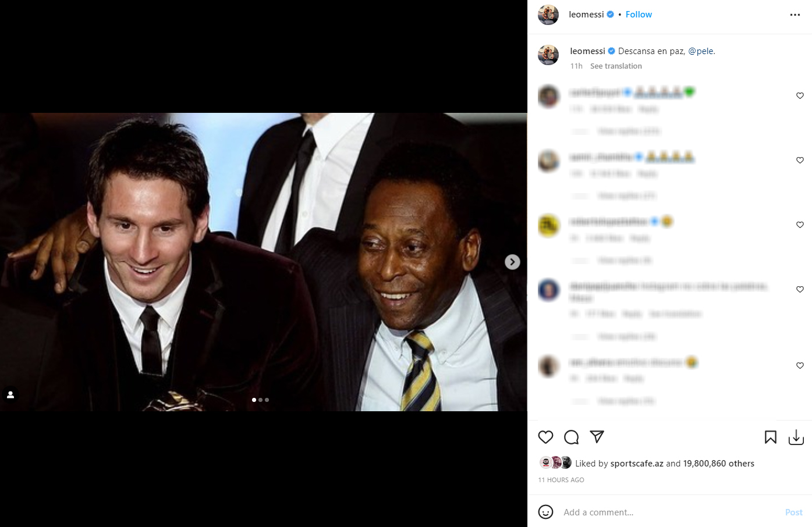
Task: Like the post with heart icon
Action: tap(545, 437)
